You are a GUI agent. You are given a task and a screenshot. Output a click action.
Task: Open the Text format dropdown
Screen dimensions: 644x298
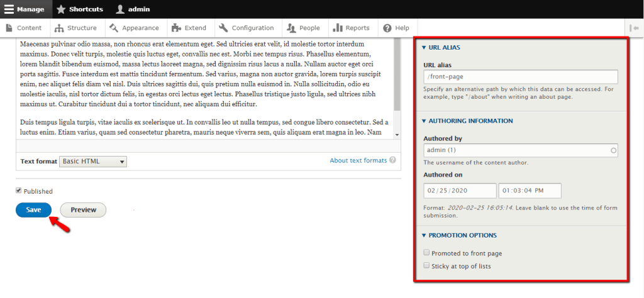click(93, 162)
